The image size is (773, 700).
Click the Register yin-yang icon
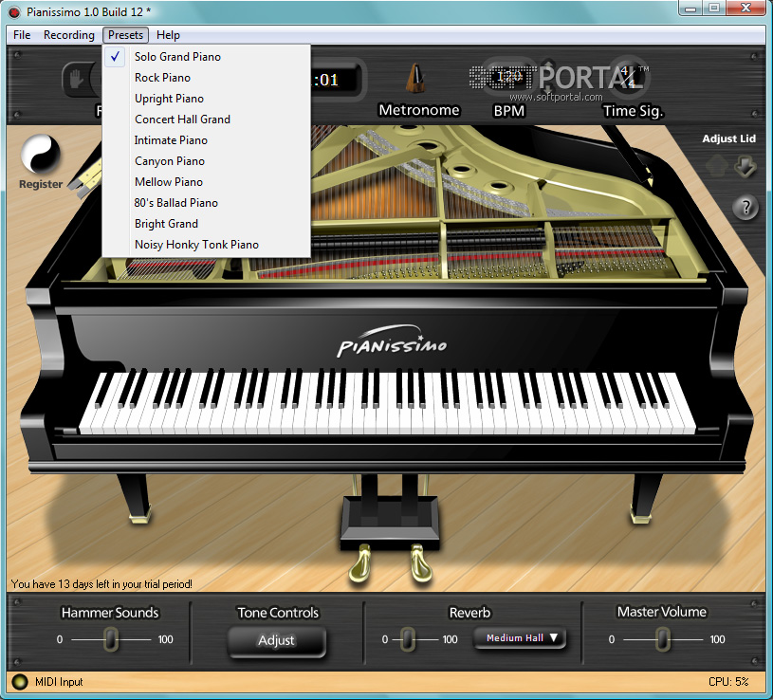pyautogui.click(x=41, y=155)
